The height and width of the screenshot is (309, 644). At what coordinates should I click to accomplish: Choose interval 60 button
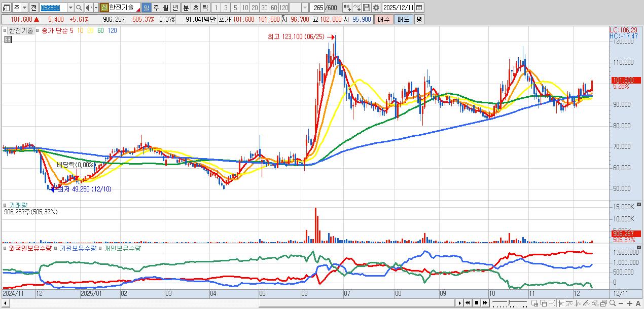274,8
